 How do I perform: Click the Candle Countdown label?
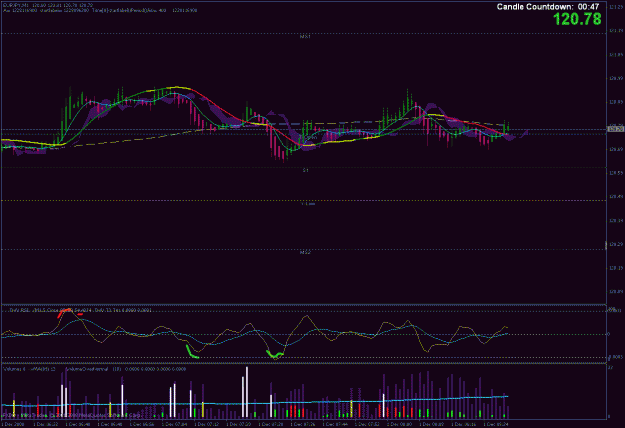pyautogui.click(x=548, y=7)
